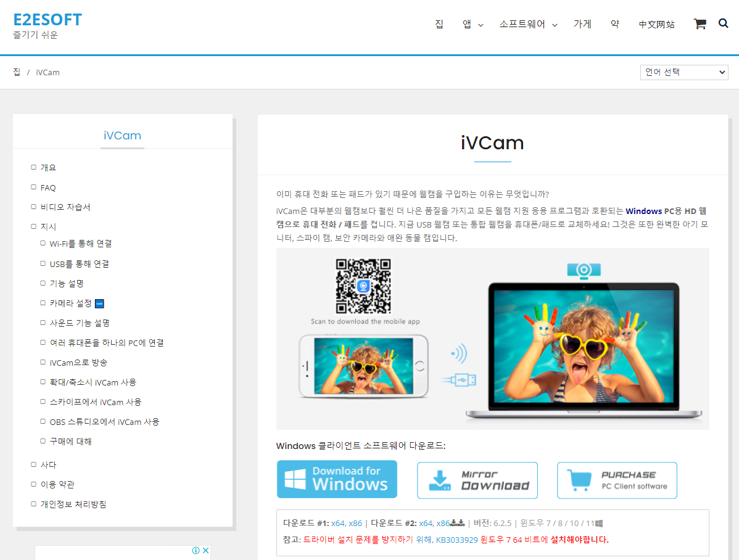Screen dimensions: 739x560
Task: Open the 비디오 자습서 sidebar item
Action: 65,207
